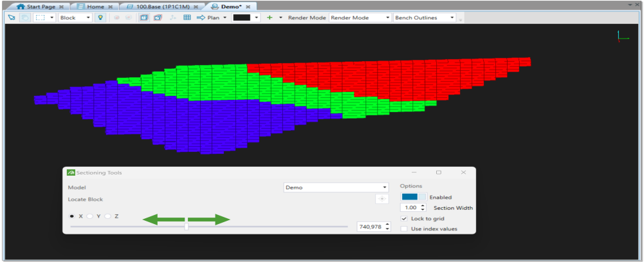This screenshot has width=644, height=262.
Task: Expand the Plan view dropdown arrow
Action: tap(225, 18)
